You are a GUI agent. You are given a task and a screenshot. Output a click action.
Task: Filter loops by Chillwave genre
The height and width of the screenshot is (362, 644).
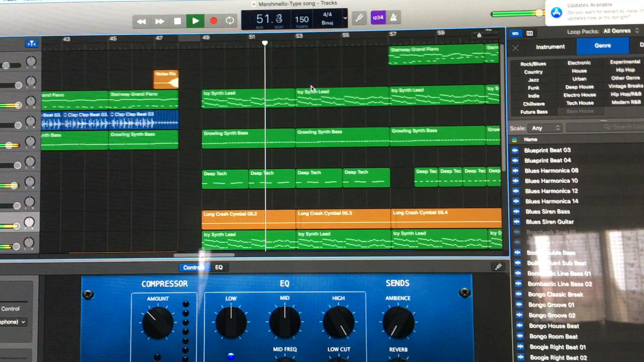534,104
